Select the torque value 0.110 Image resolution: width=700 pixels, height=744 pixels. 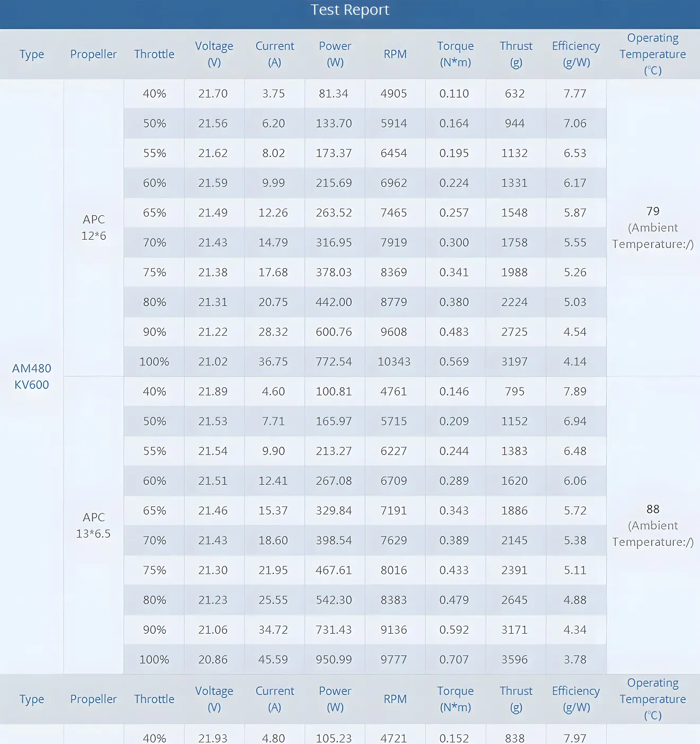[454, 94]
